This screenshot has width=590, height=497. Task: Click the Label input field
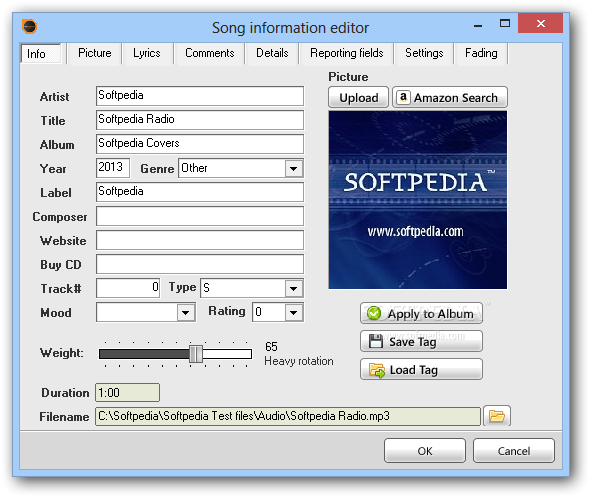tap(200, 192)
